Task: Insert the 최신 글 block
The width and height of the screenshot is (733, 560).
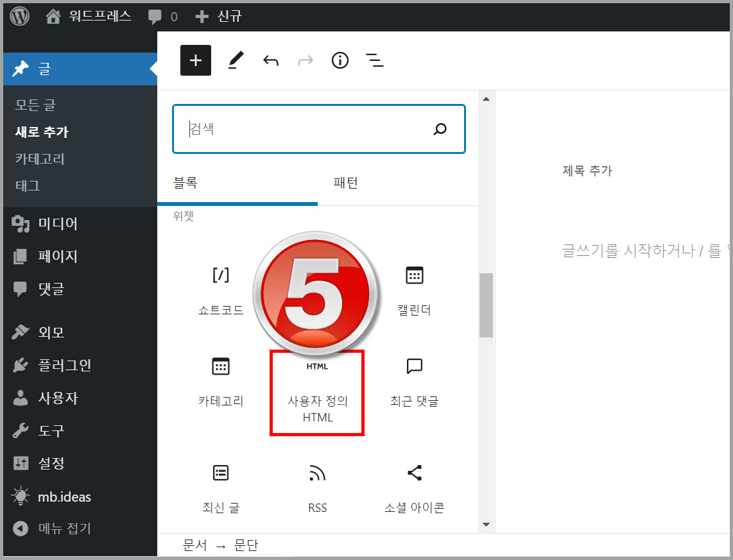Action: pos(221,488)
